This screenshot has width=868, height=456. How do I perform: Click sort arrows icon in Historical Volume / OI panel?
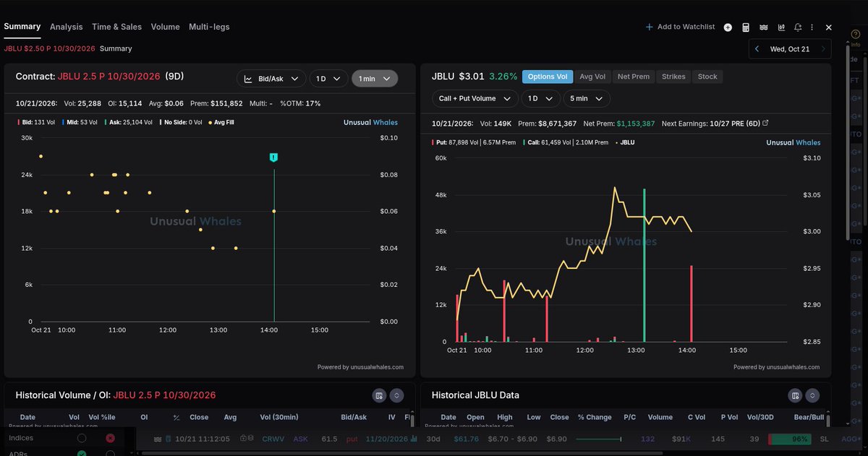[x=396, y=395]
